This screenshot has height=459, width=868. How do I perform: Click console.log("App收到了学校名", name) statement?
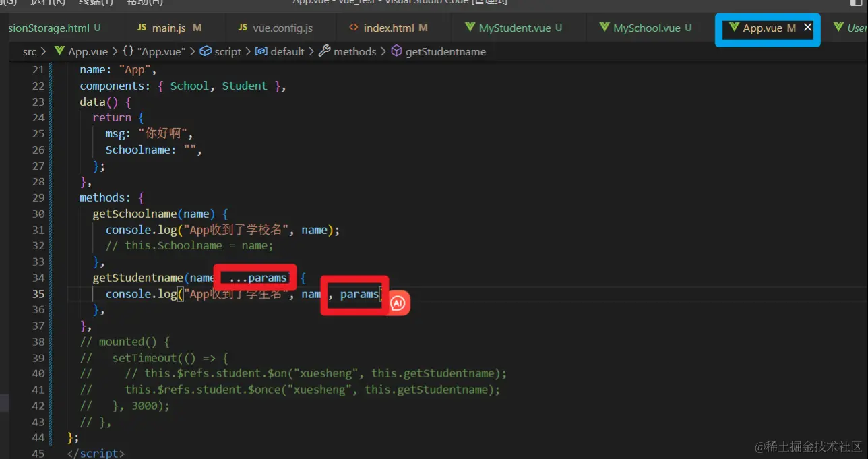222,230
